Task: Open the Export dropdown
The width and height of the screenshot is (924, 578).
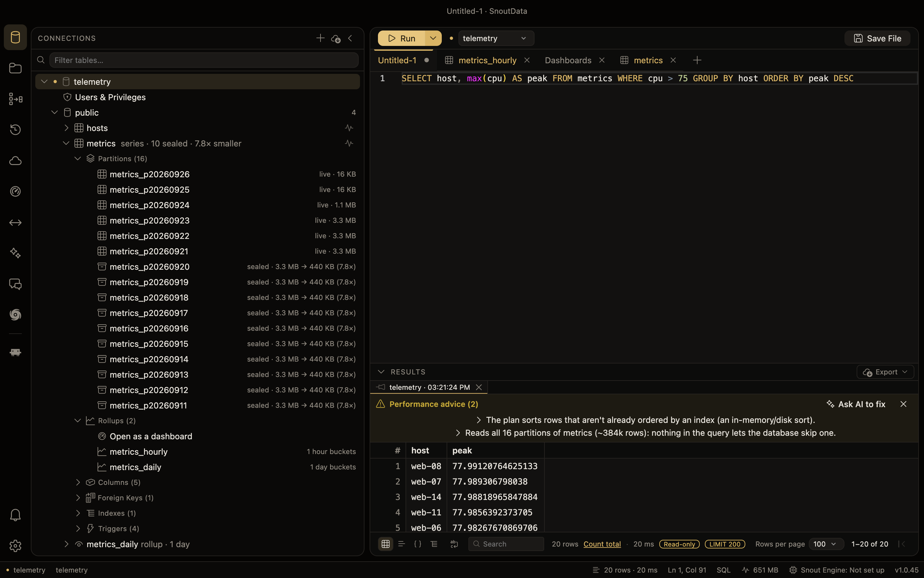Action: 885,372
